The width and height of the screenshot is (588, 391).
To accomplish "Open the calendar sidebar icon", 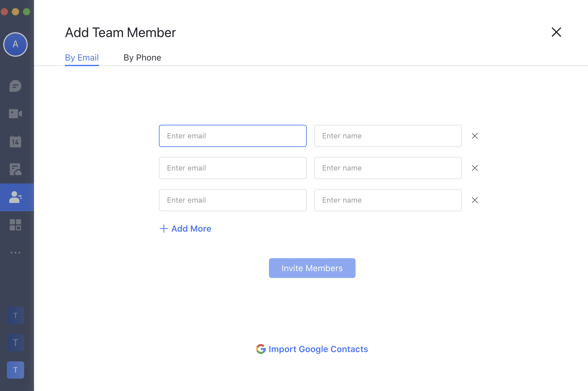I will pyautogui.click(x=15, y=141).
